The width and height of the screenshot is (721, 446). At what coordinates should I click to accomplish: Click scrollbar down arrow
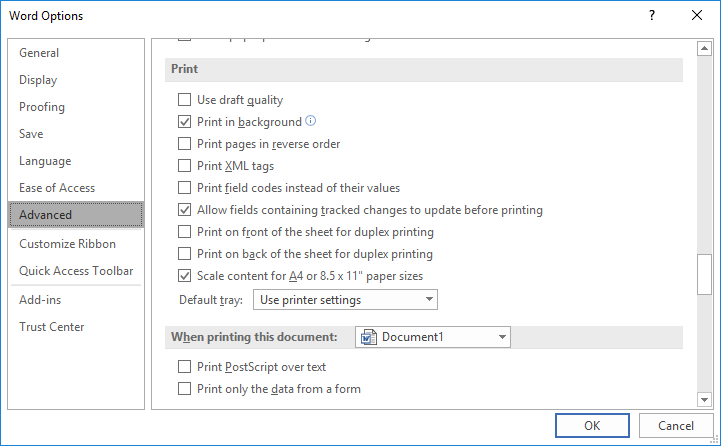coord(704,399)
